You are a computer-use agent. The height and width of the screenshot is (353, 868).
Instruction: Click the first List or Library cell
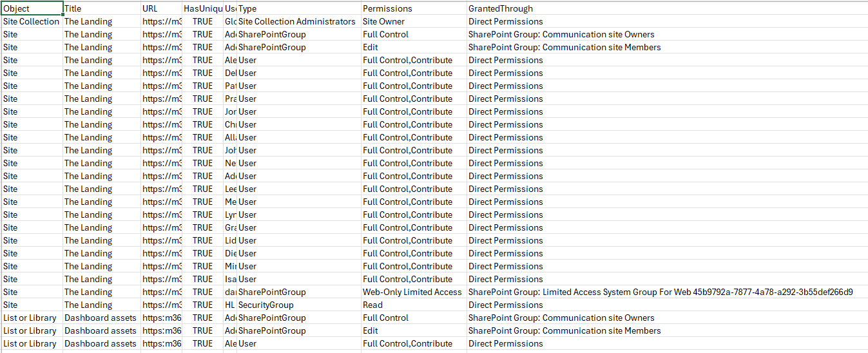pyautogui.click(x=32, y=318)
